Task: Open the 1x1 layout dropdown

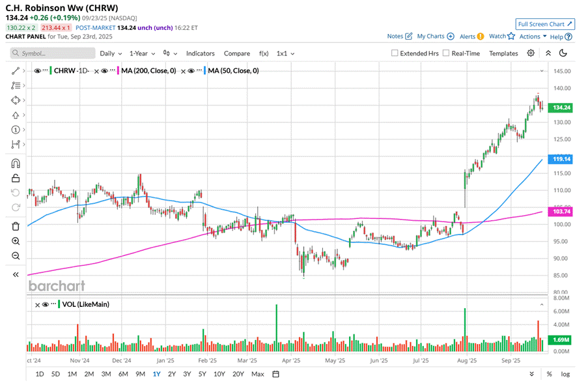Action: pos(285,53)
